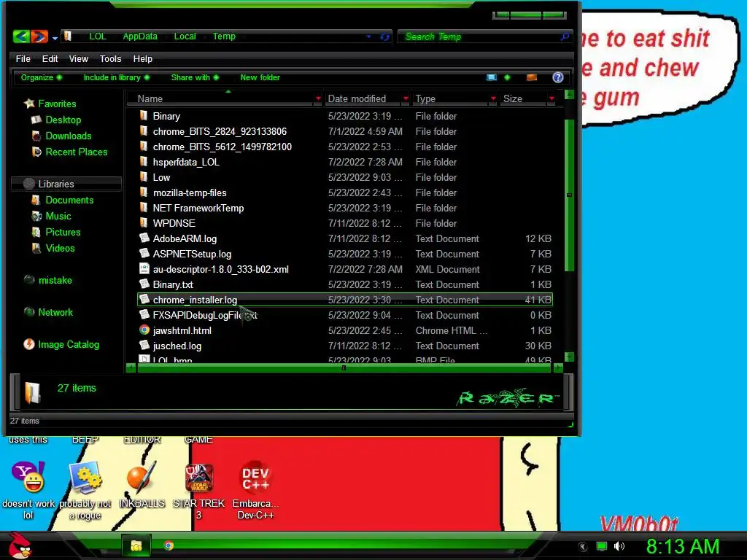Open the Date modified column filter arrow
The height and width of the screenshot is (560, 747).
click(406, 98)
